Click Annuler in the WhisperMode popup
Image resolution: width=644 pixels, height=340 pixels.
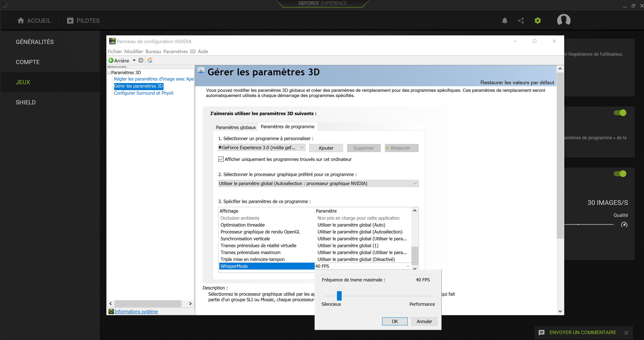click(424, 321)
